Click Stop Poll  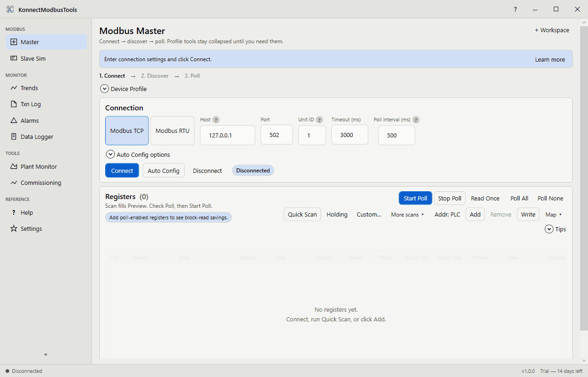(x=450, y=198)
